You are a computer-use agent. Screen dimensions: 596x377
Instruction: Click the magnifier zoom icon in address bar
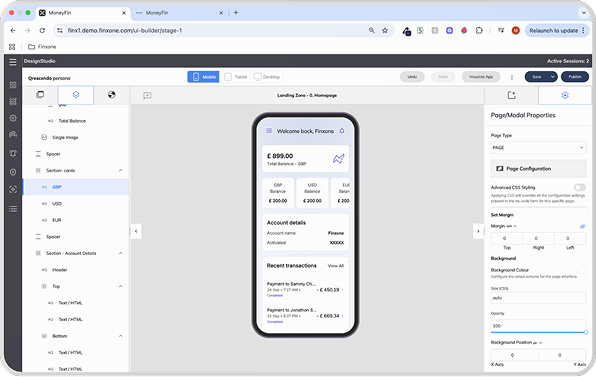(372, 30)
